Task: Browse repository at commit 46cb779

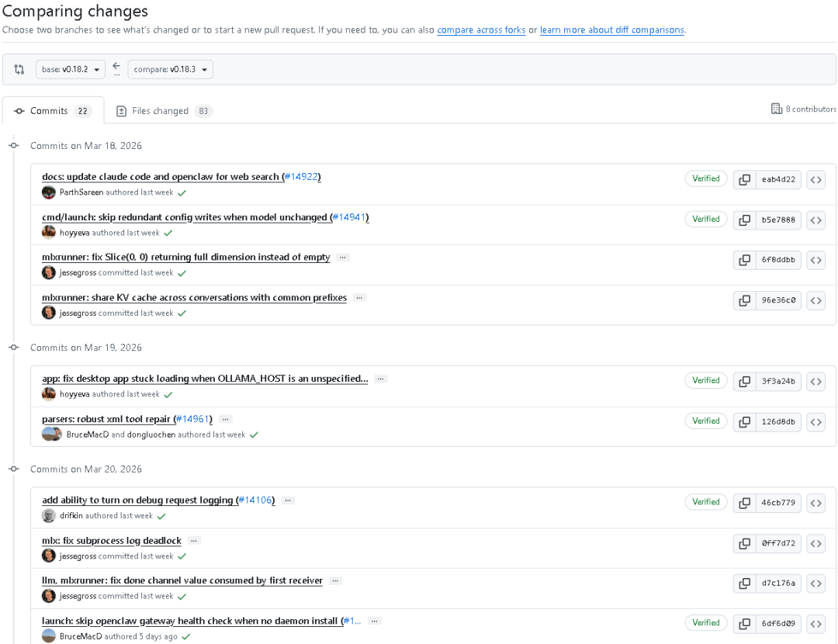Action: tap(815, 503)
